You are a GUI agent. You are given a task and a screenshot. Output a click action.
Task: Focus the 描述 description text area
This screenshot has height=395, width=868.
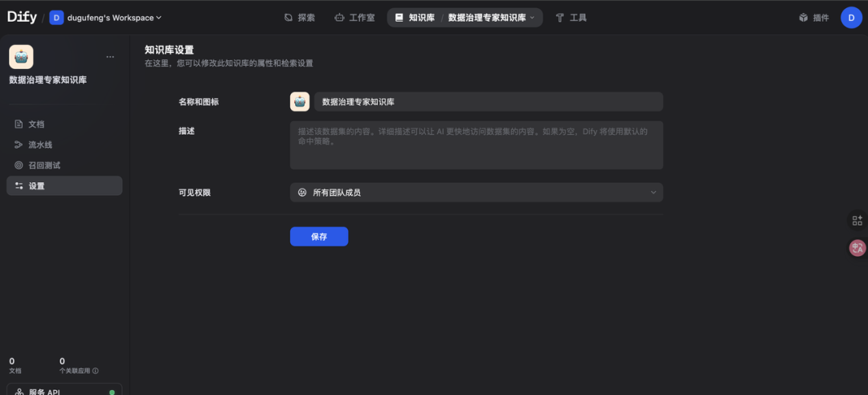click(476, 145)
